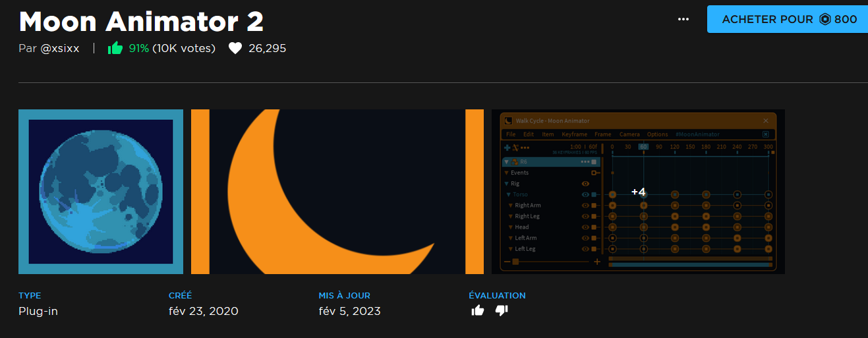The image size is (868, 338).
Task: Click the Plug-in type value
Action: coord(38,311)
